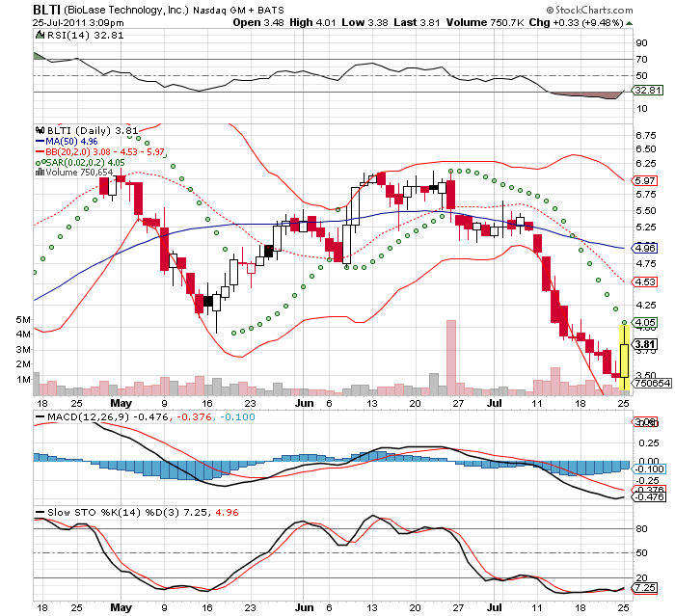
Task: Click the (BioLase Technology, Inc.) company name
Action: (x=126, y=10)
